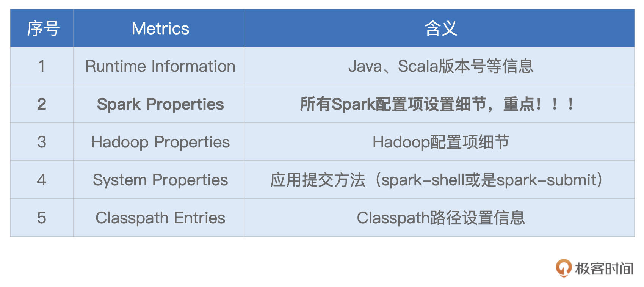Click row number 1 cell

(x=42, y=66)
